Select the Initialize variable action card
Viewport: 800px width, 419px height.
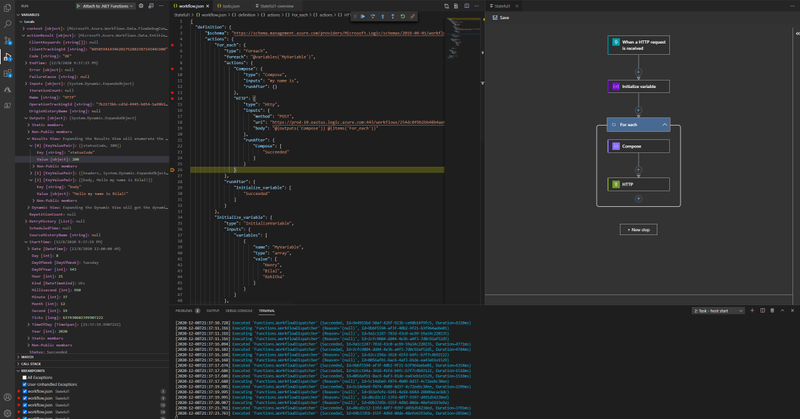click(x=638, y=87)
